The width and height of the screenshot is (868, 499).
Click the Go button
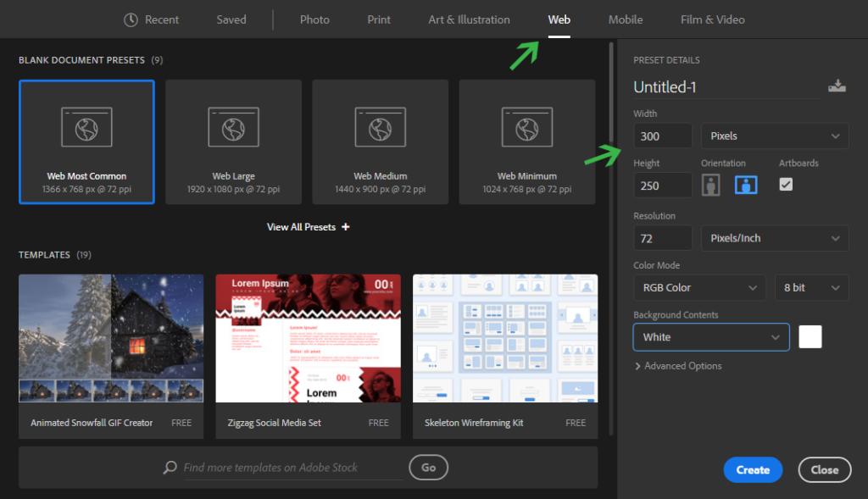coord(428,468)
